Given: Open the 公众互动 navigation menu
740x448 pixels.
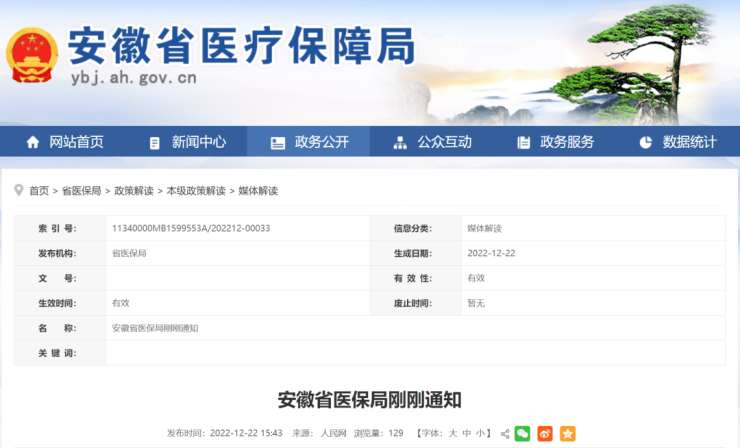Looking at the screenshot, I should coord(432,142).
